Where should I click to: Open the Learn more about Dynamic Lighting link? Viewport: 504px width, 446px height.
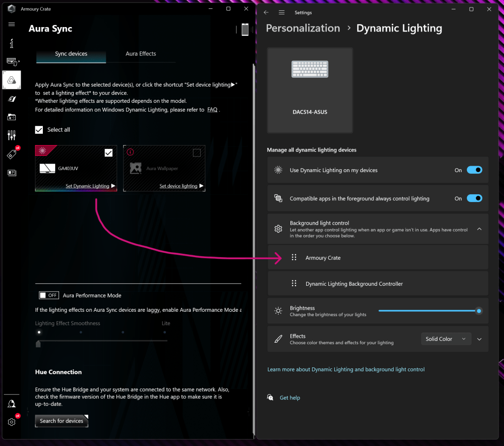(x=346, y=369)
